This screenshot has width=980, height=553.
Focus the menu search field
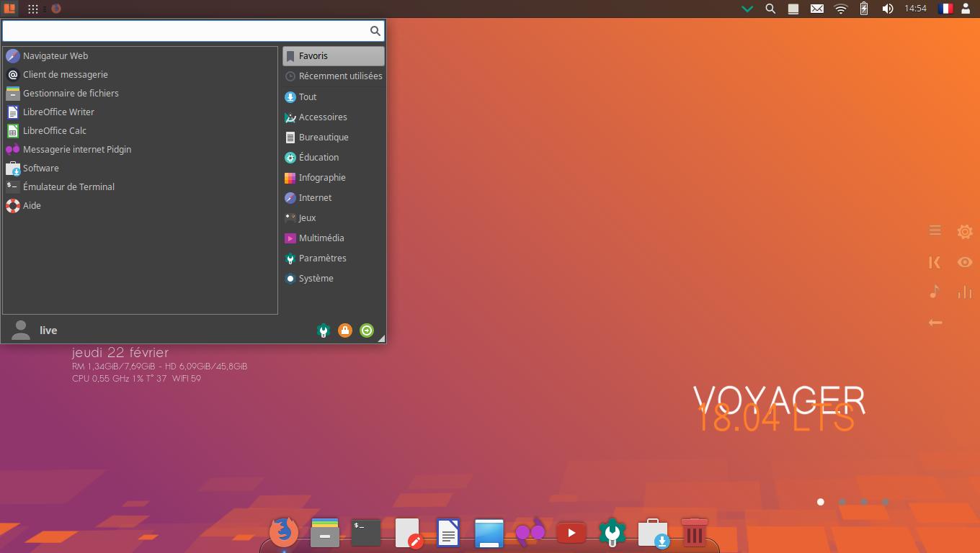193,30
